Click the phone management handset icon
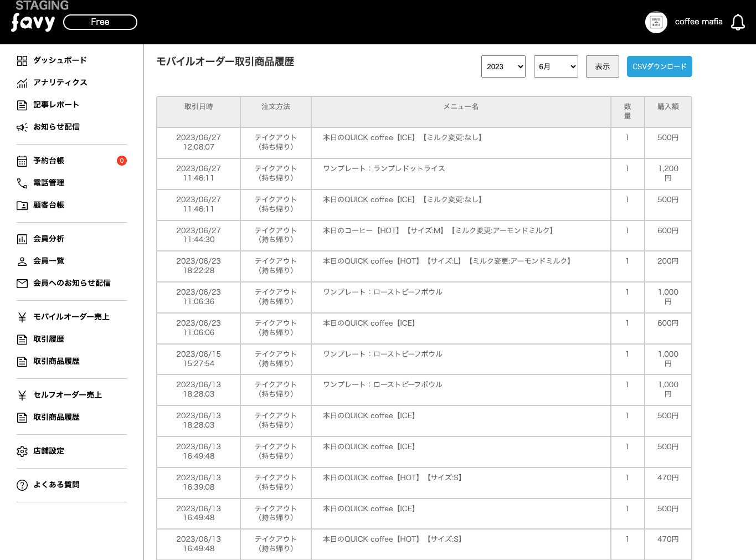Image resolution: width=756 pixels, height=560 pixels. [22, 183]
